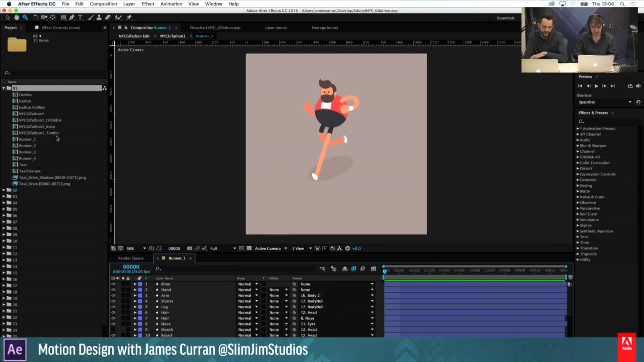Toggle visibility of Hair layer 6
644x362 pixels.
(113, 312)
